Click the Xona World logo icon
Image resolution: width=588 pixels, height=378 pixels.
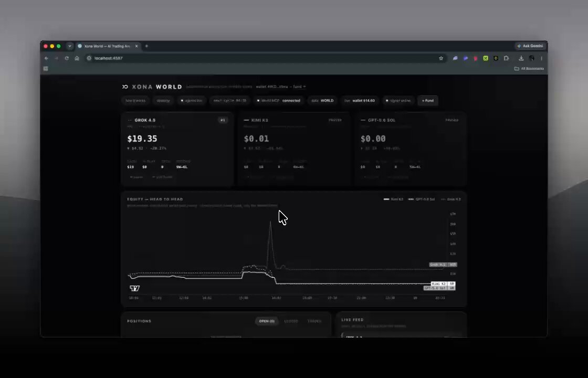[125, 87]
